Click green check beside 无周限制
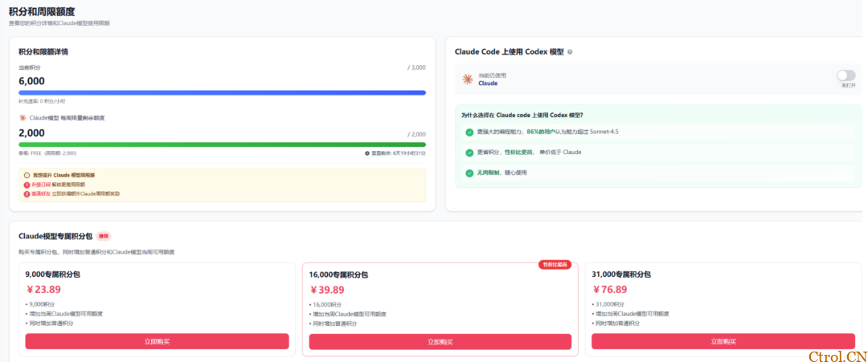This screenshot has height=362, width=868. 469,173
